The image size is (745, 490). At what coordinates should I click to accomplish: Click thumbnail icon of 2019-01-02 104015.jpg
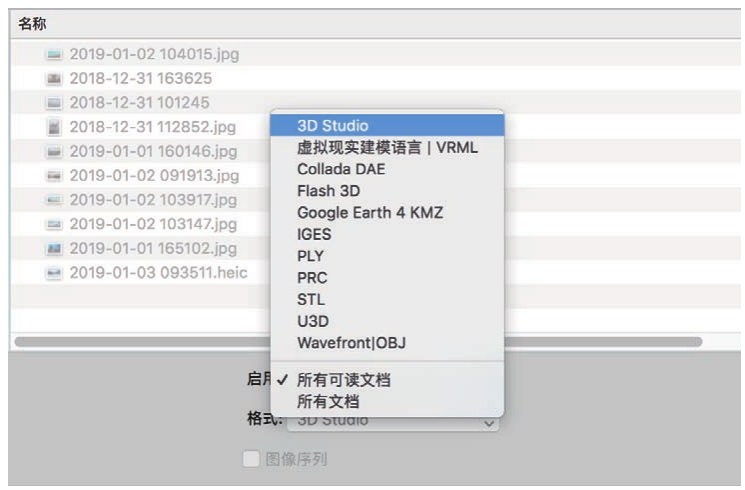coord(54,54)
